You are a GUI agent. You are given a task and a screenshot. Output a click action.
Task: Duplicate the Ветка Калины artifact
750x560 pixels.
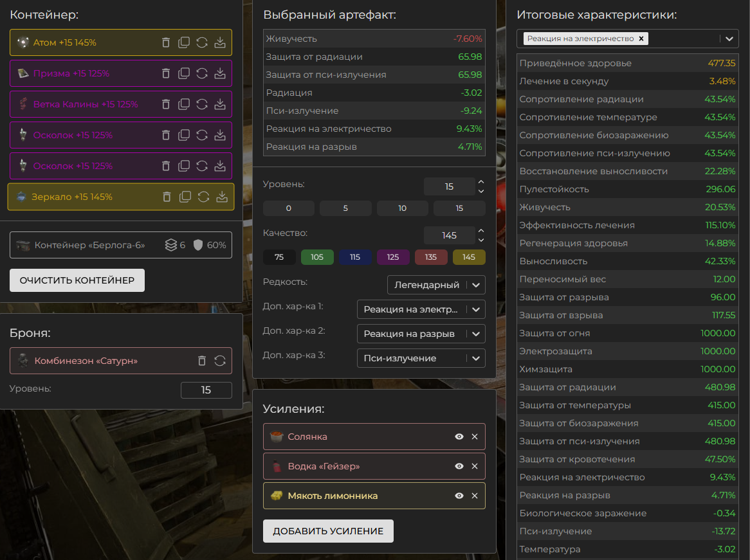(x=184, y=104)
